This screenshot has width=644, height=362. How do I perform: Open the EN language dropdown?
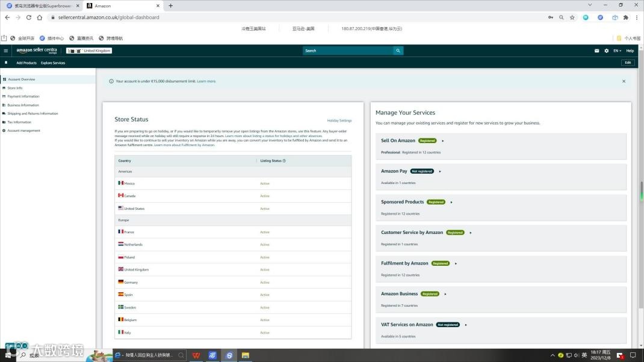point(617,51)
